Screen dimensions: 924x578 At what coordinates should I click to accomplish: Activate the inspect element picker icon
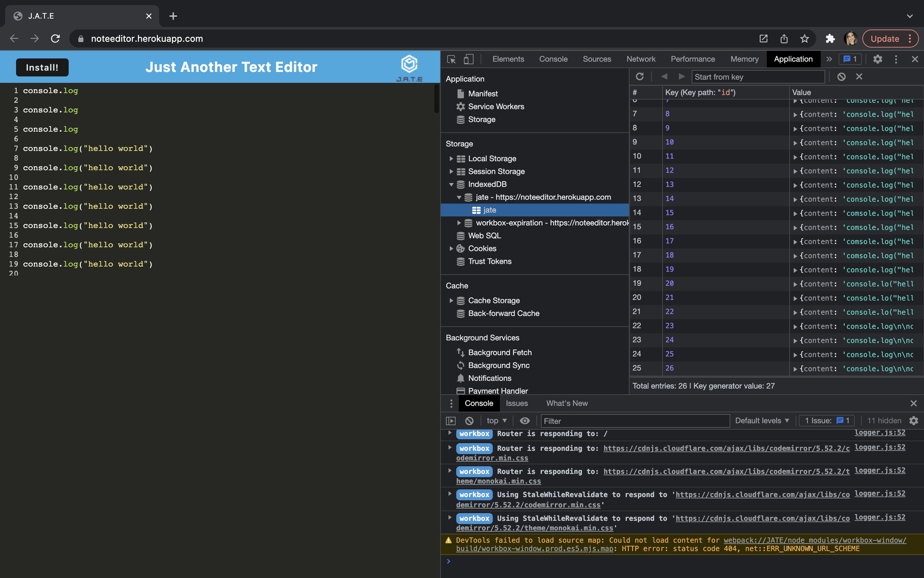tap(451, 59)
